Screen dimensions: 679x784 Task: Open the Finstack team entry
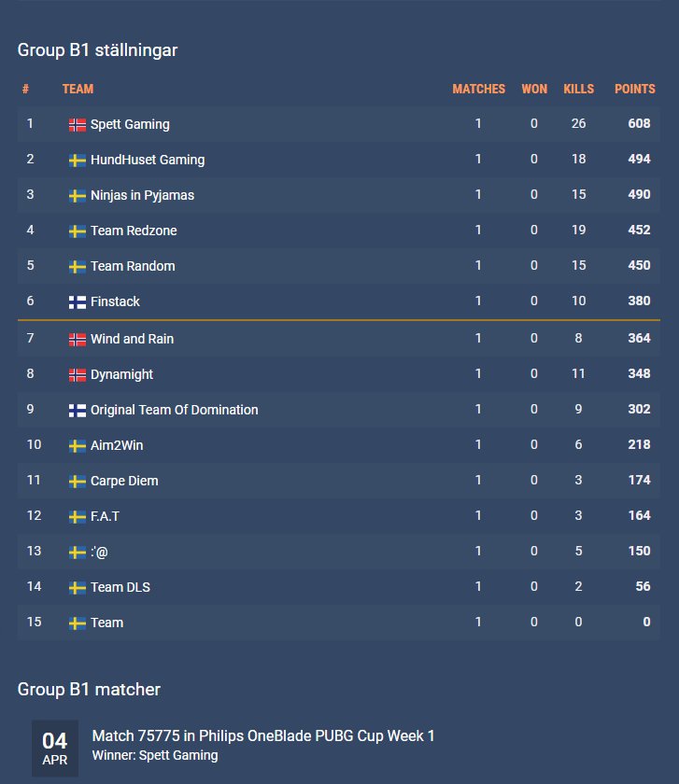coord(115,301)
